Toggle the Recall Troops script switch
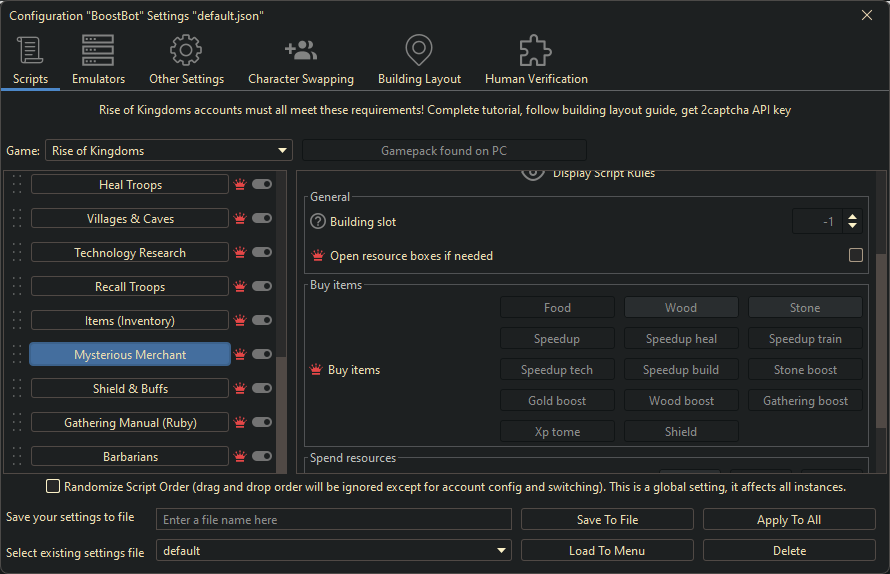The width and height of the screenshot is (890, 574). [262, 286]
